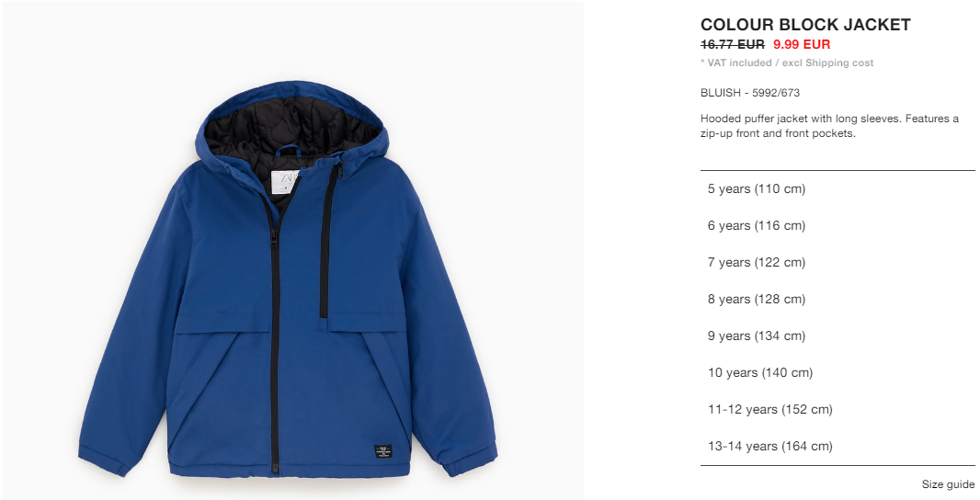Select size 11-12 years (152 cm)
The image size is (980, 500).
click(837, 409)
